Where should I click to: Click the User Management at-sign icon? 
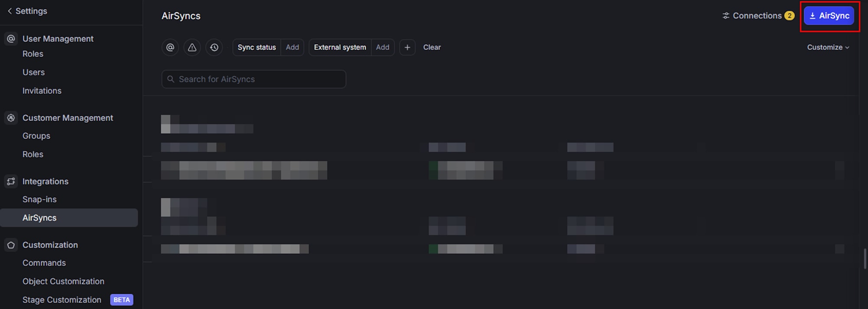[x=11, y=39]
